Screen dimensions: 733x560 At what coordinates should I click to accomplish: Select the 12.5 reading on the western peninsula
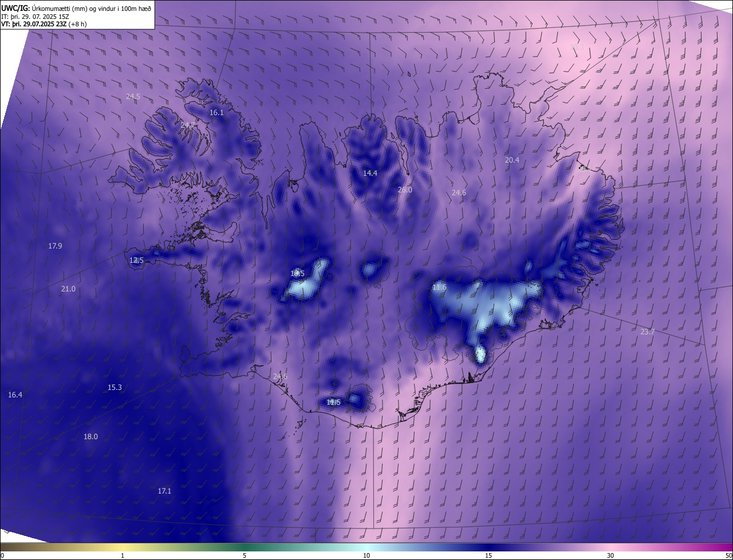(136, 261)
